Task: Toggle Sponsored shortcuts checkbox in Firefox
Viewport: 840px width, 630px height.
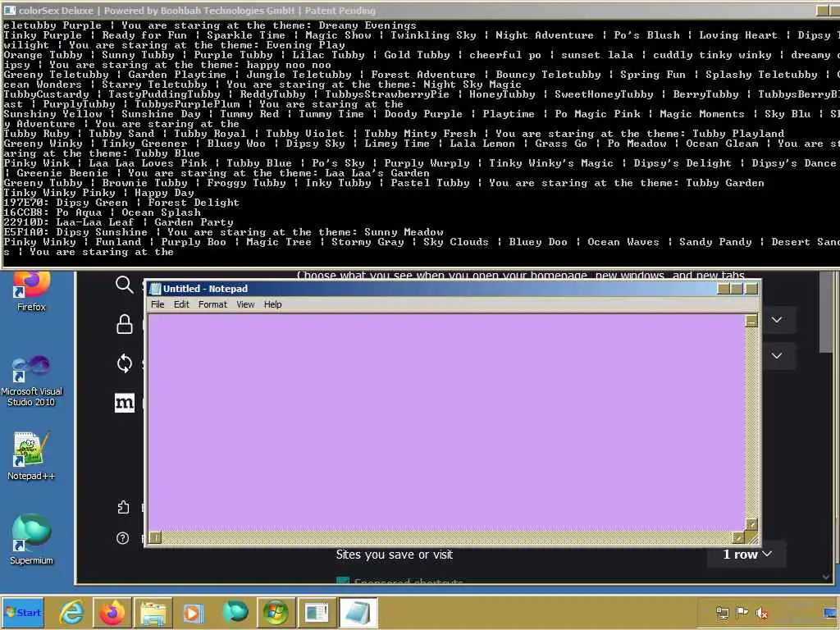Action: coord(343,582)
